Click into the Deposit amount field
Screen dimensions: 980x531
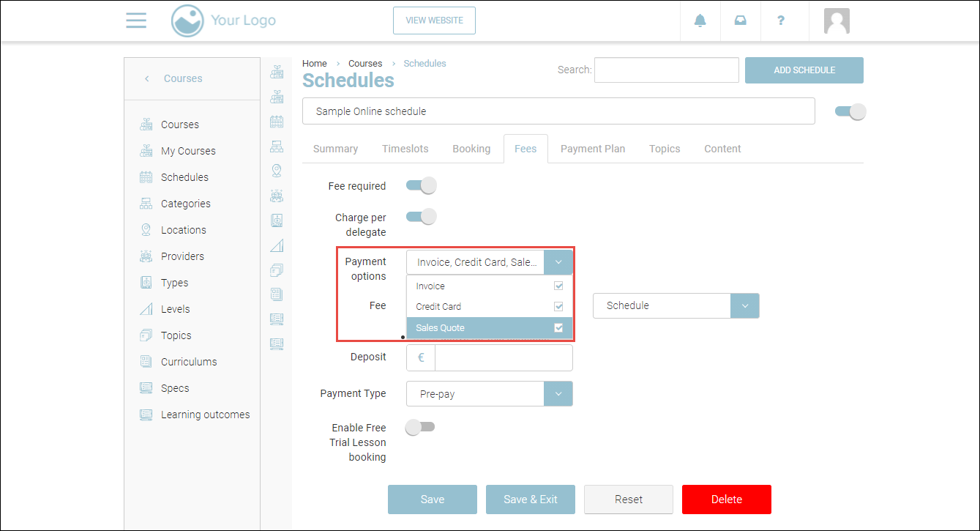click(x=503, y=358)
